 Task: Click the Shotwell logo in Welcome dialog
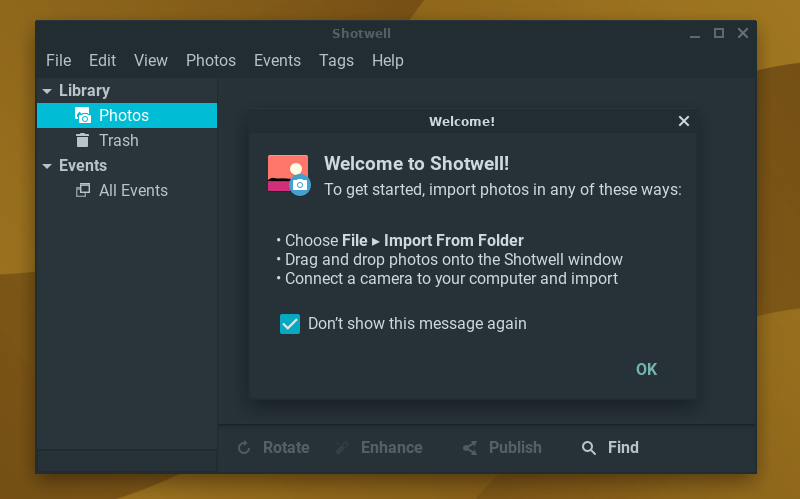coord(289,175)
